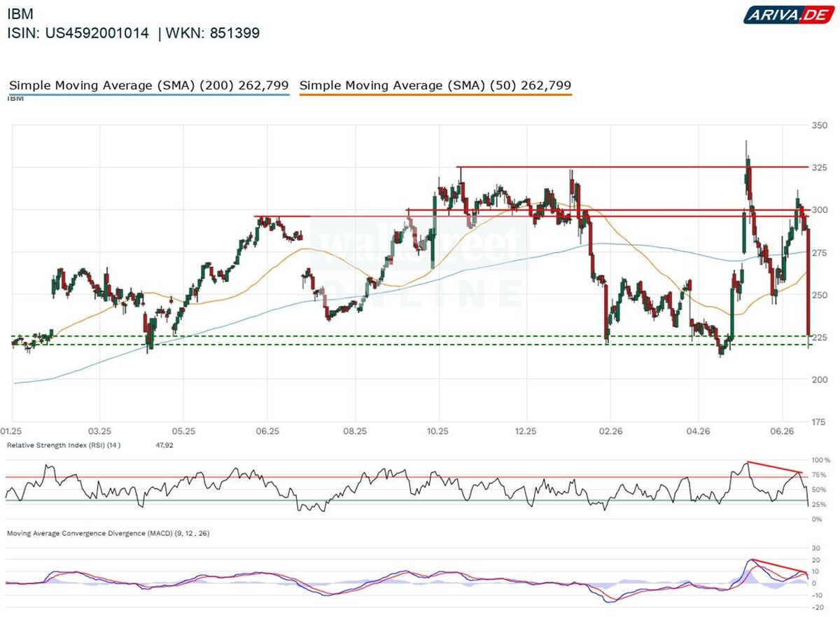Click the 12.25 date axis label
Viewport: 840px width, 617px height.
point(525,433)
